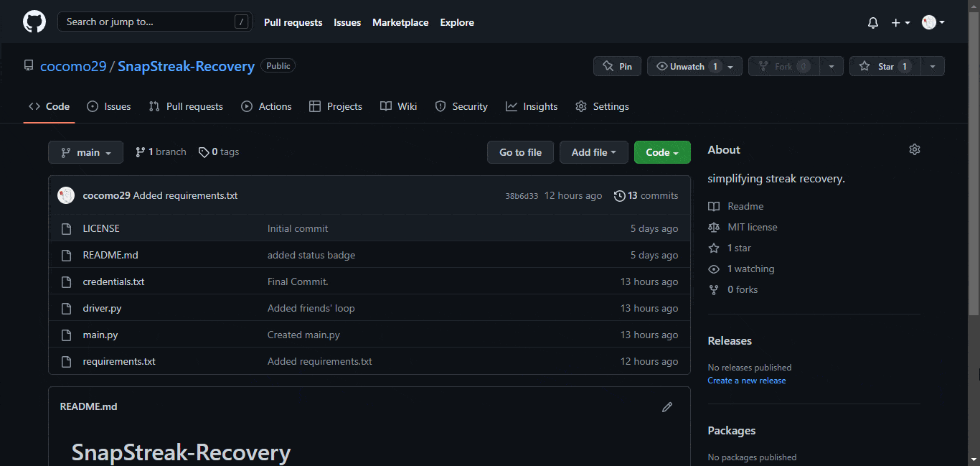The height and width of the screenshot is (466, 980).
Task: Switch to the Code tab
Action: pyautogui.click(x=49, y=106)
